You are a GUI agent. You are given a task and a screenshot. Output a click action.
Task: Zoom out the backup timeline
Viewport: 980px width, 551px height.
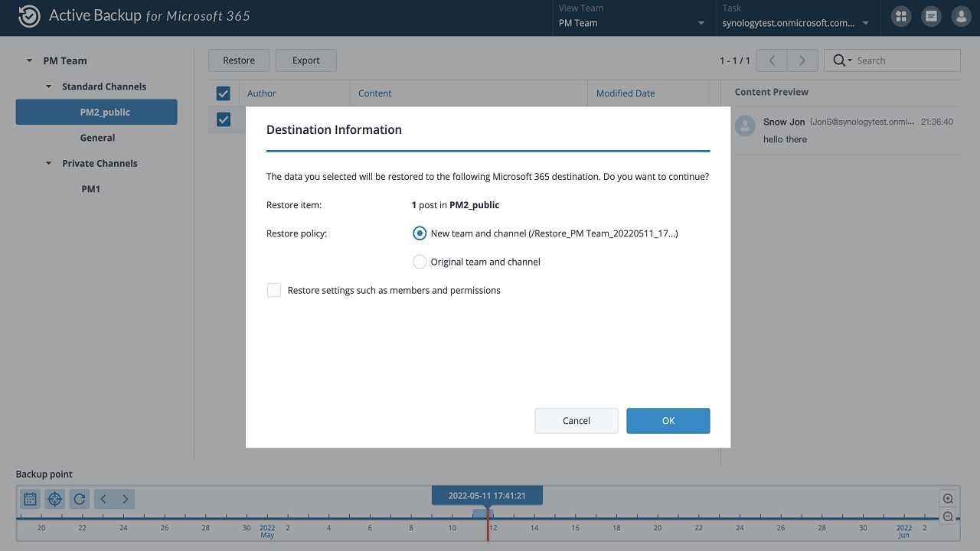point(948,517)
